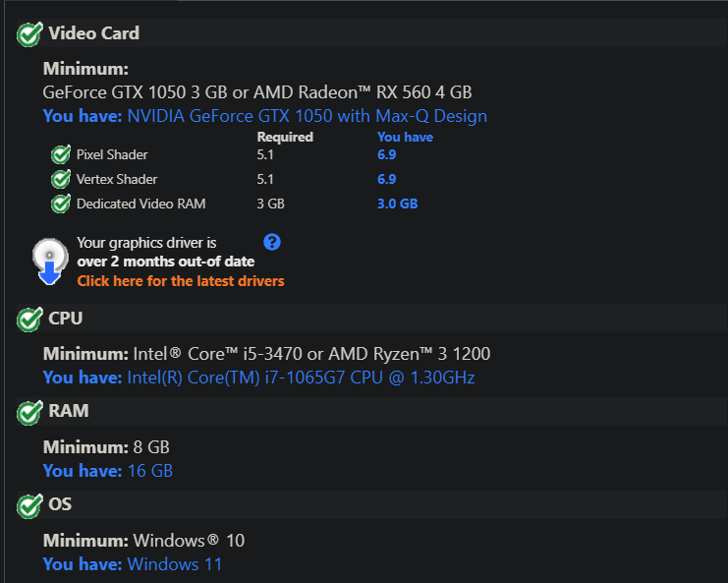This screenshot has width=728, height=583.
Task: Click the CPU section header
Action: point(65,319)
